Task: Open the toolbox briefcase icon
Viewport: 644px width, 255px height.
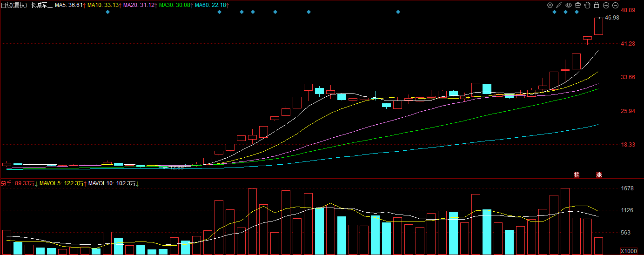Action: (578, 5)
